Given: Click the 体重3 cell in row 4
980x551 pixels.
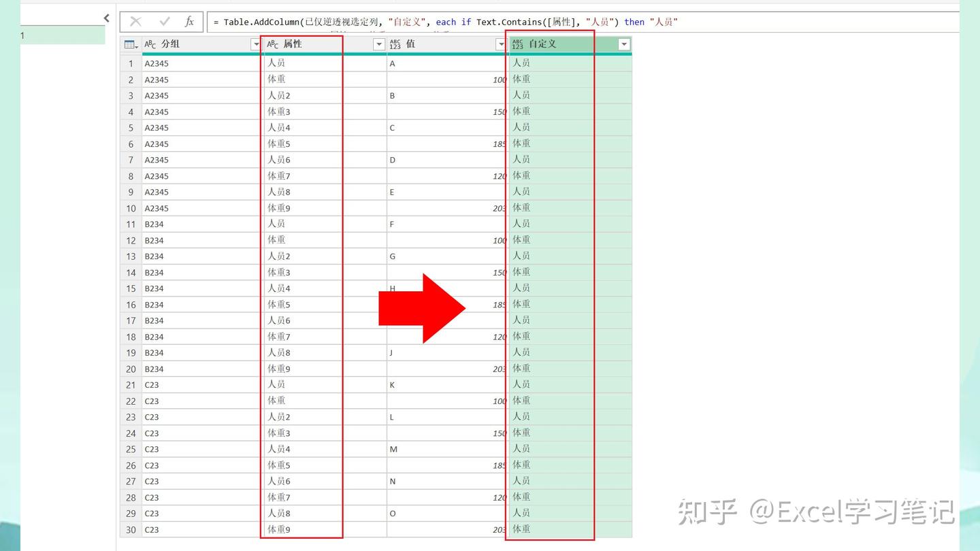Looking at the screenshot, I should 325,112.
